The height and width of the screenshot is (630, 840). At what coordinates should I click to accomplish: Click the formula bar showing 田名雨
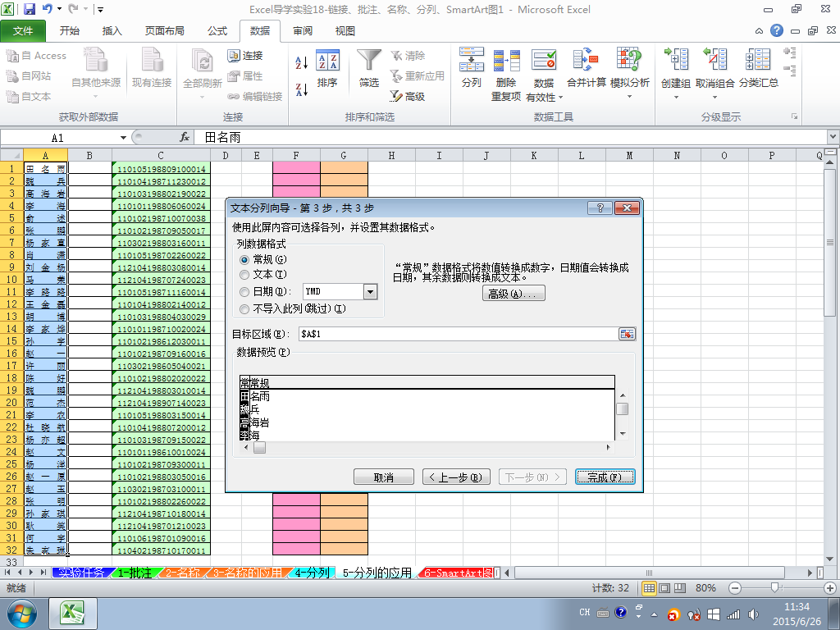pos(509,138)
